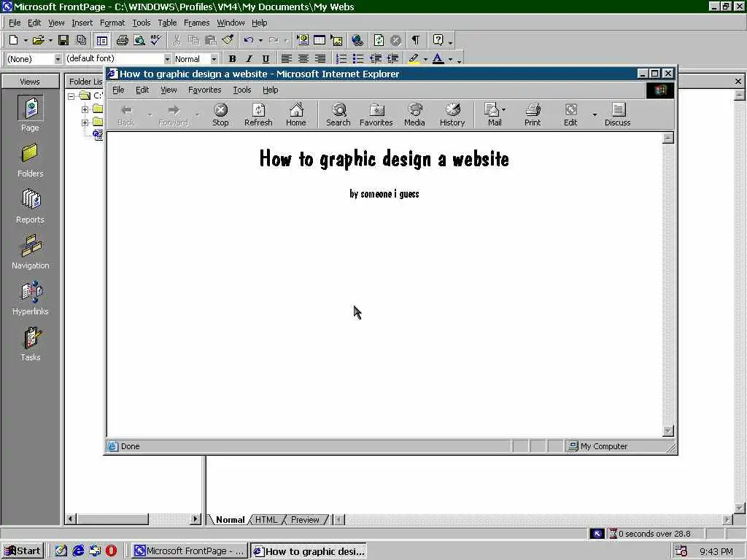Click the Preview in Browser icon
Screen dimensions: 747x560
pyautogui.click(x=139, y=41)
